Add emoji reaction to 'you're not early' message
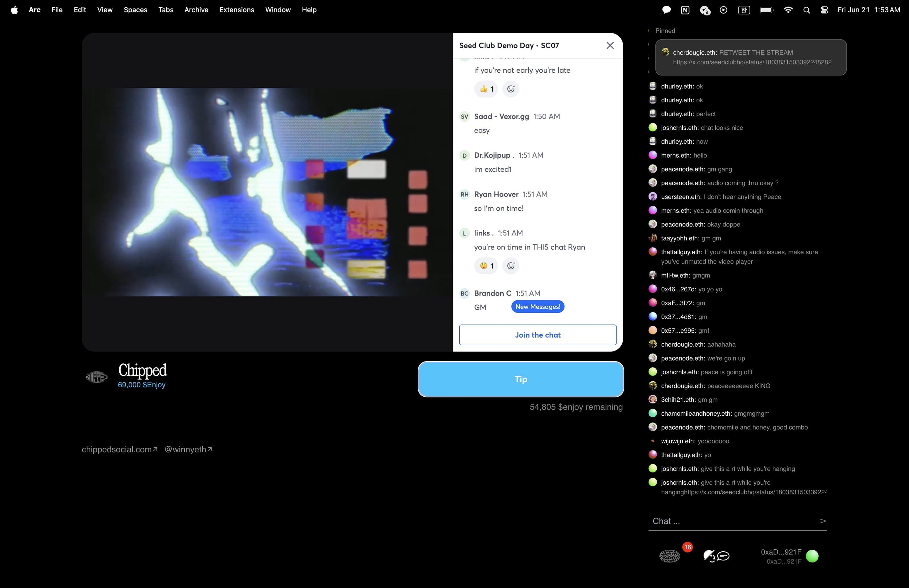Screen dimensions: 909x588 click(x=511, y=89)
